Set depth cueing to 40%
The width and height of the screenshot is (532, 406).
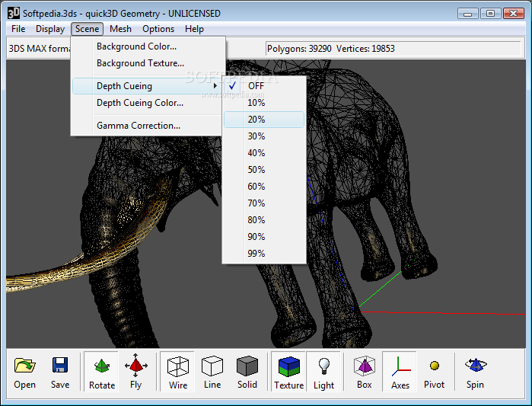click(x=264, y=153)
